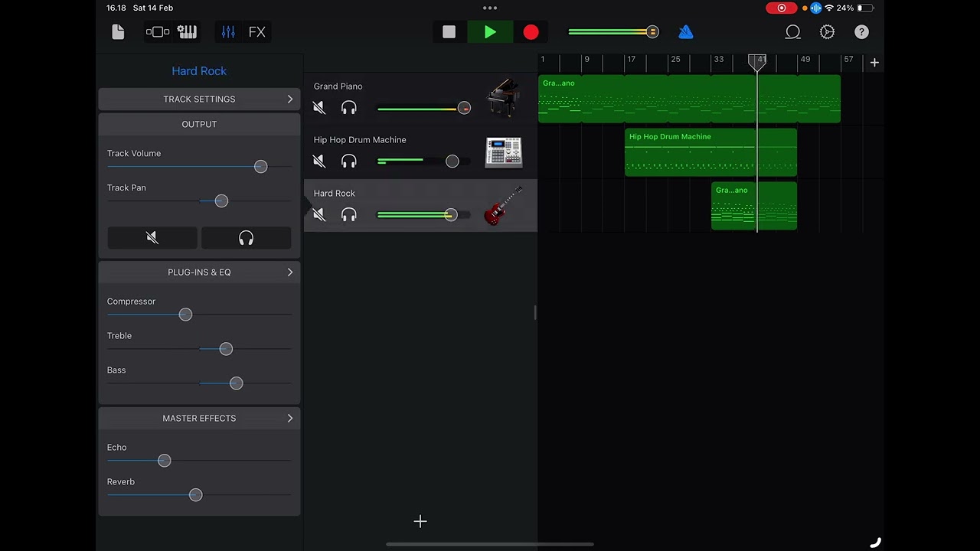Mute the Hard Rock track in track list
This screenshot has height=551, width=980.
319,215
